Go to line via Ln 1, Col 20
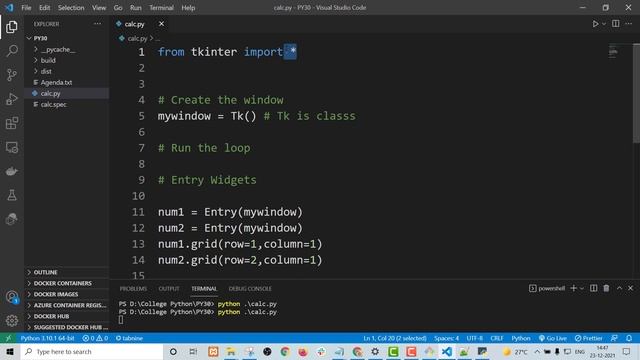 pos(395,338)
